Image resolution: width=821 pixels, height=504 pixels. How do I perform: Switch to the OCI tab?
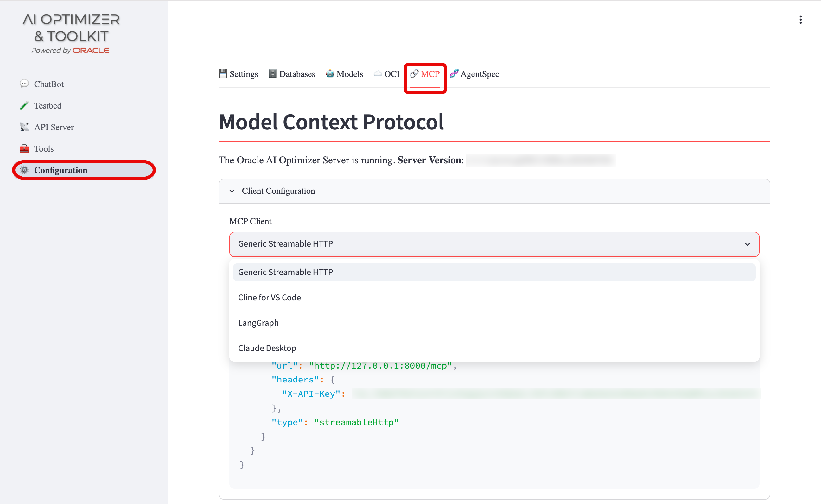point(386,74)
